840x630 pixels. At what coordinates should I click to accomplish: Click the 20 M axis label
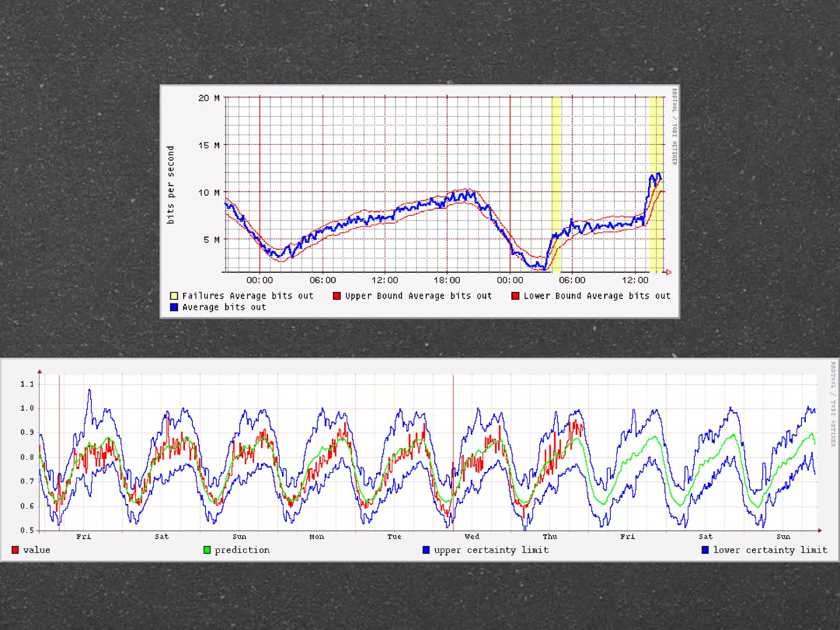(209, 98)
